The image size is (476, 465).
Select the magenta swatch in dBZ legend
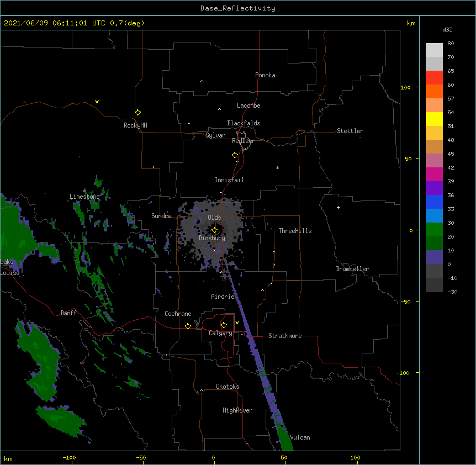pos(434,174)
